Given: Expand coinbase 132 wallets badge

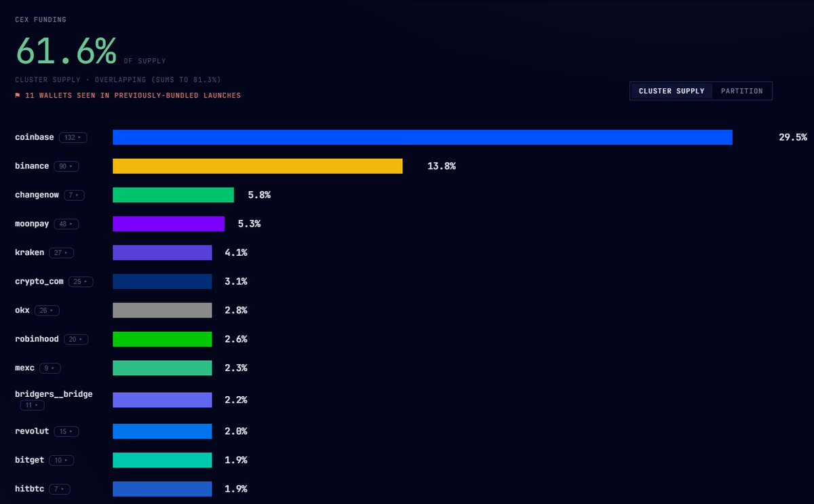Looking at the screenshot, I should coord(73,137).
